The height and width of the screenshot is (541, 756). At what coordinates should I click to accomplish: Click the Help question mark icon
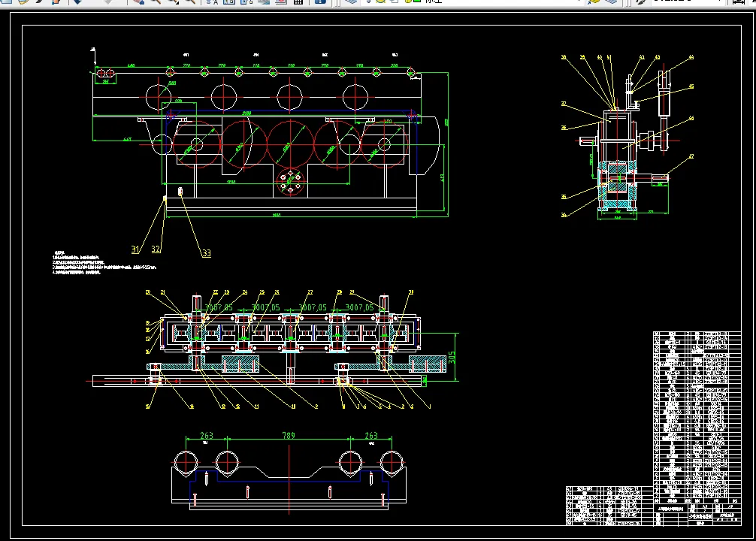(320, 2)
